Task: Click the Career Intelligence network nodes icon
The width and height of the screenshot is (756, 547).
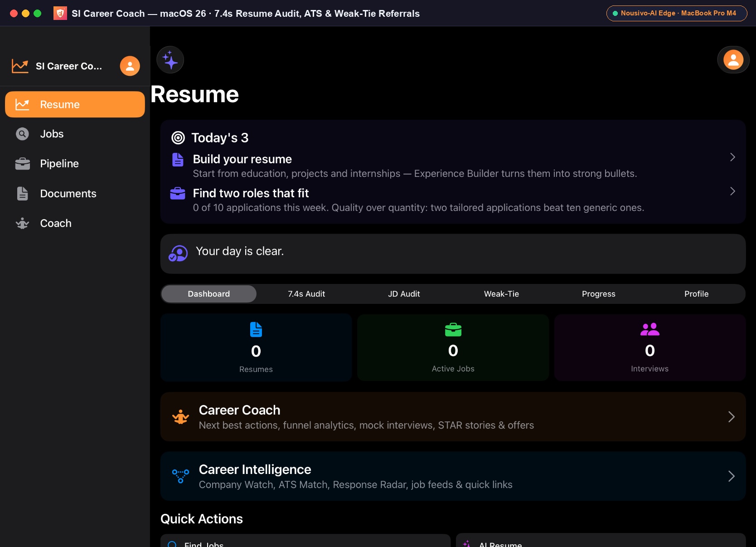Action: (180, 476)
